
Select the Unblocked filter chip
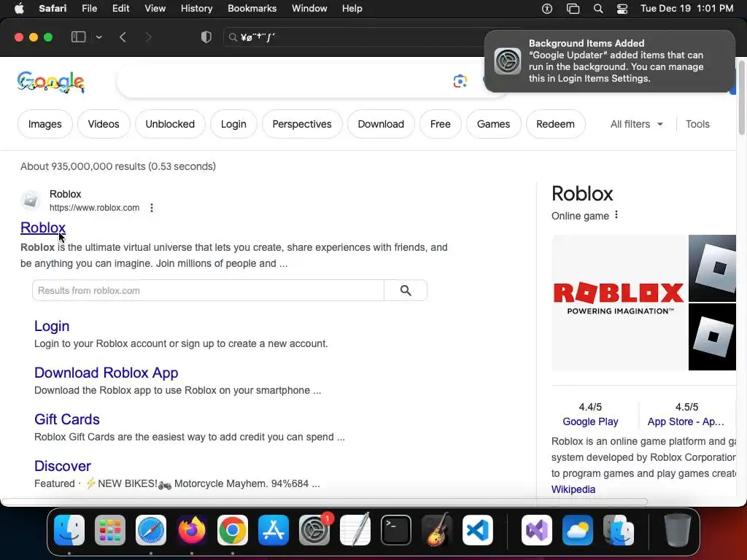click(170, 124)
